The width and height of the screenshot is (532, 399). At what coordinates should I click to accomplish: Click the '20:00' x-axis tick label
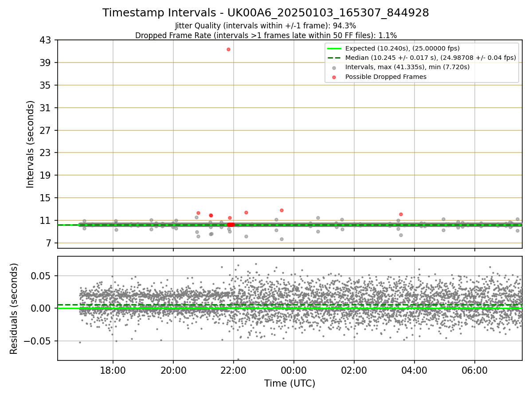pyautogui.click(x=173, y=370)
